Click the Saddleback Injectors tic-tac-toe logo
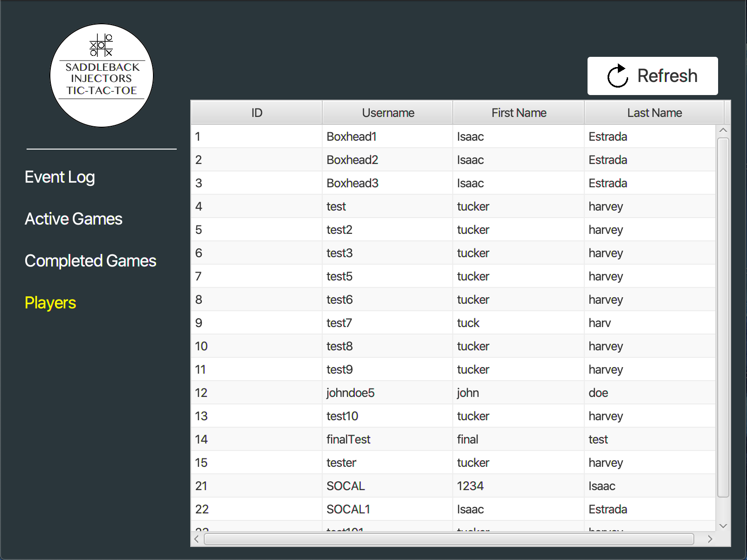The image size is (747, 560). (x=101, y=75)
